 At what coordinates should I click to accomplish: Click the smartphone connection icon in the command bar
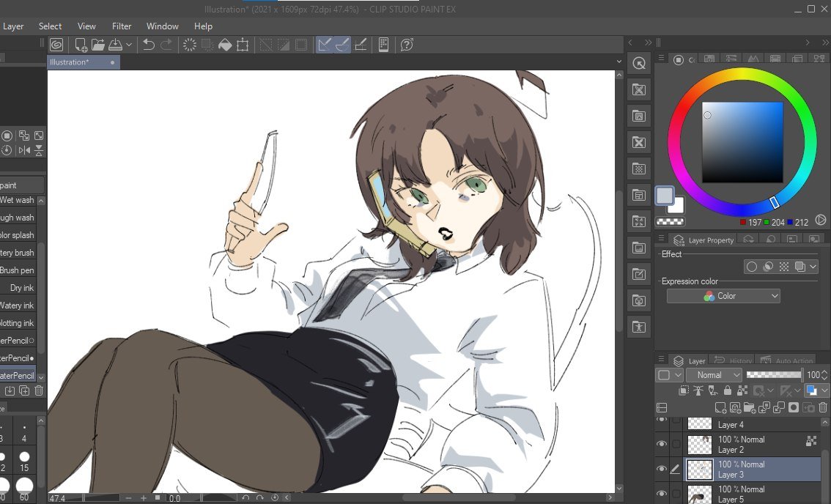coord(384,45)
